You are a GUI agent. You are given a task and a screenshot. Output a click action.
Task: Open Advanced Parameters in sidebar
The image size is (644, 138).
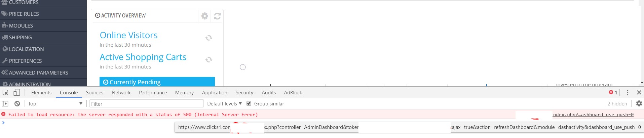[x=38, y=73]
